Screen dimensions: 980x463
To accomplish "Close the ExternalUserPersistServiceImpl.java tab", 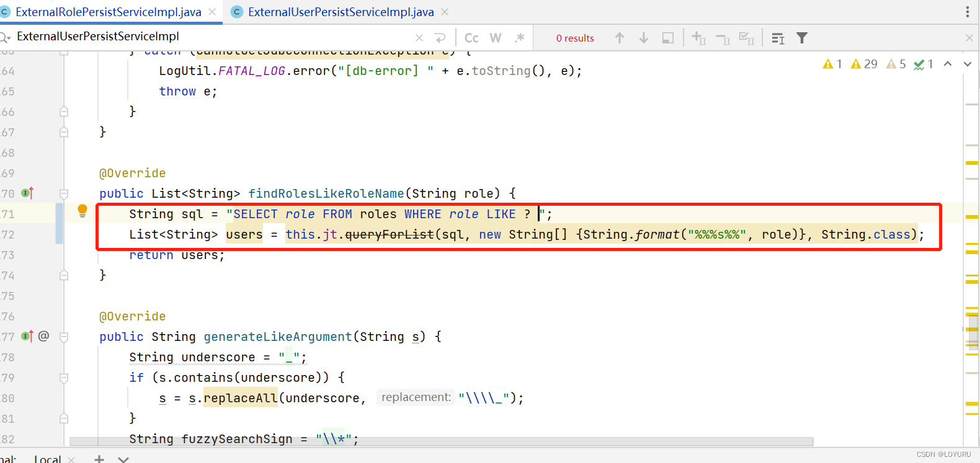I will [445, 12].
